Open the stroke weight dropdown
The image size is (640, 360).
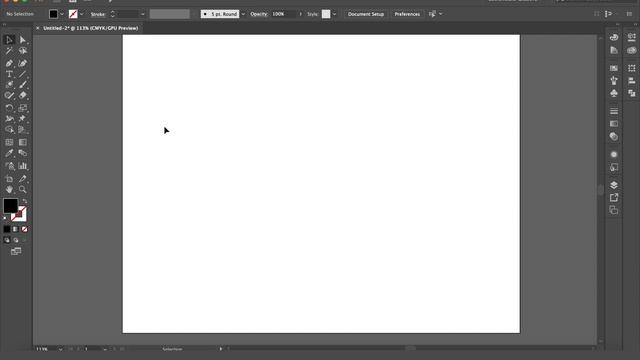coord(142,14)
